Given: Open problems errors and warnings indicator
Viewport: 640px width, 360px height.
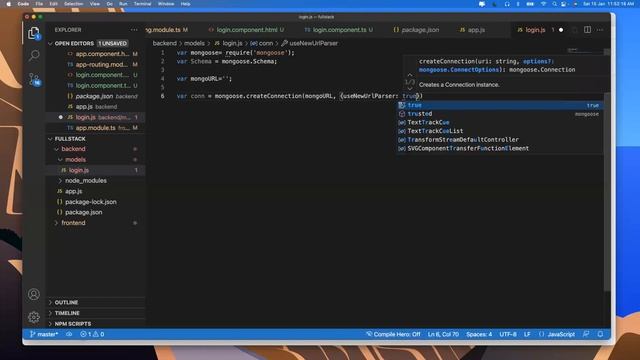Looking at the screenshot, I should (92, 334).
